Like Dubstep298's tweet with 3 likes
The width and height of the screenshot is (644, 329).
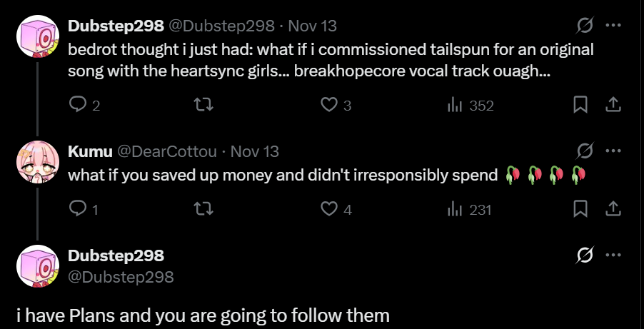pyautogui.click(x=328, y=105)
